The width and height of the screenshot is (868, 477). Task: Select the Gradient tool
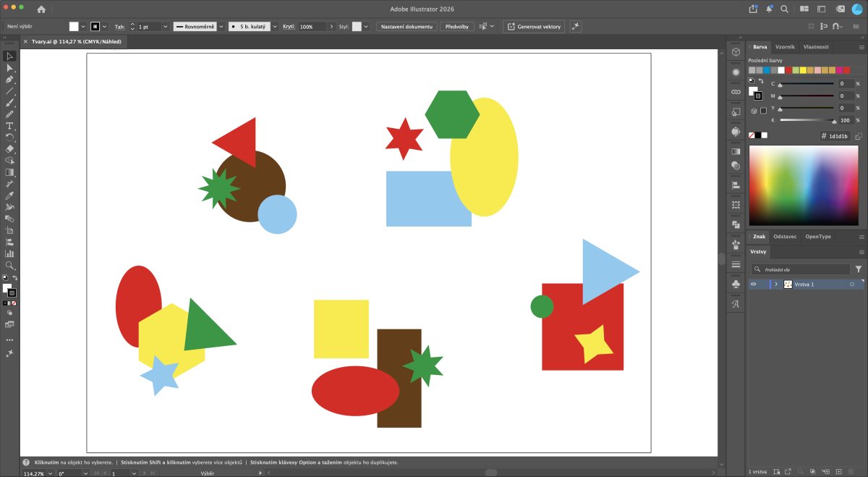pos(10,172)
